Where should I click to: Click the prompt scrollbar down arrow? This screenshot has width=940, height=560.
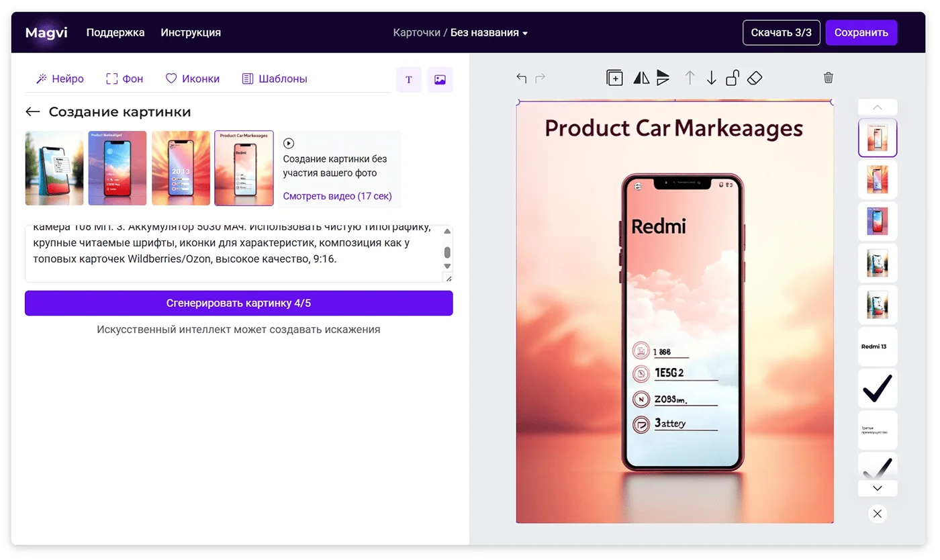point(448,267)
